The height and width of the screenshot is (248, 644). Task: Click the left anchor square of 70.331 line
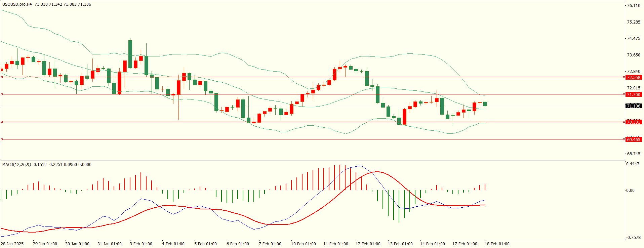pyautogui.click(x=2, y=122)
